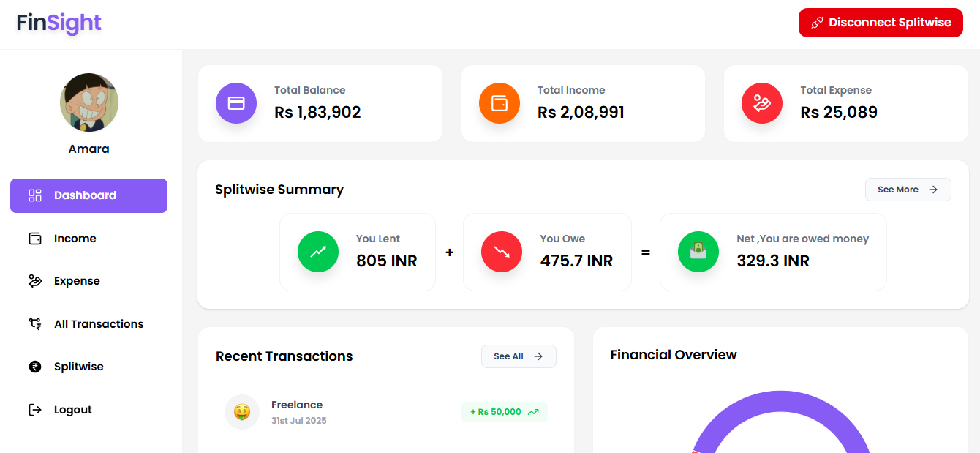Viewport: 980px width, 453px height.
Task: Click the purple Total Balance card icon
Action: coord(236,103)
